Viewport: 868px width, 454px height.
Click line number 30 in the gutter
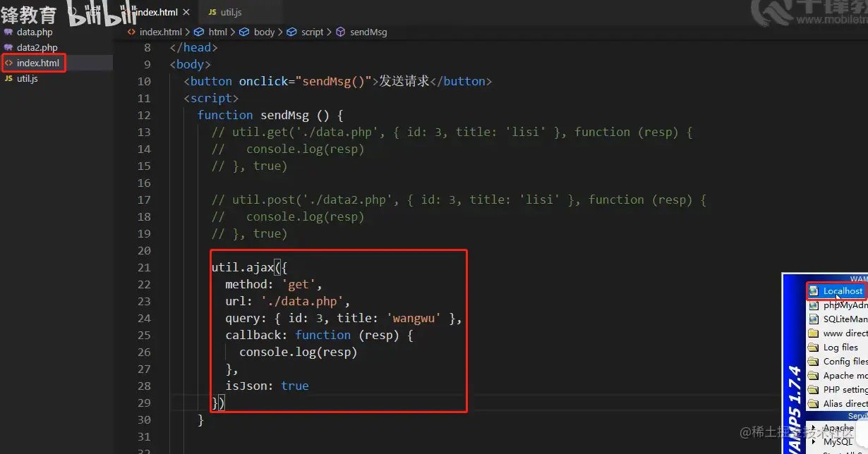click(x=144, y=420)
